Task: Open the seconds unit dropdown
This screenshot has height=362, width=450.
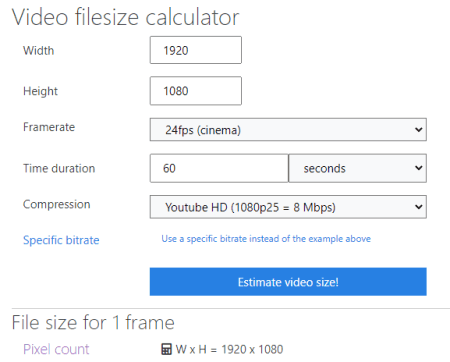Action: pyautogui.click(x=357, y=168)
